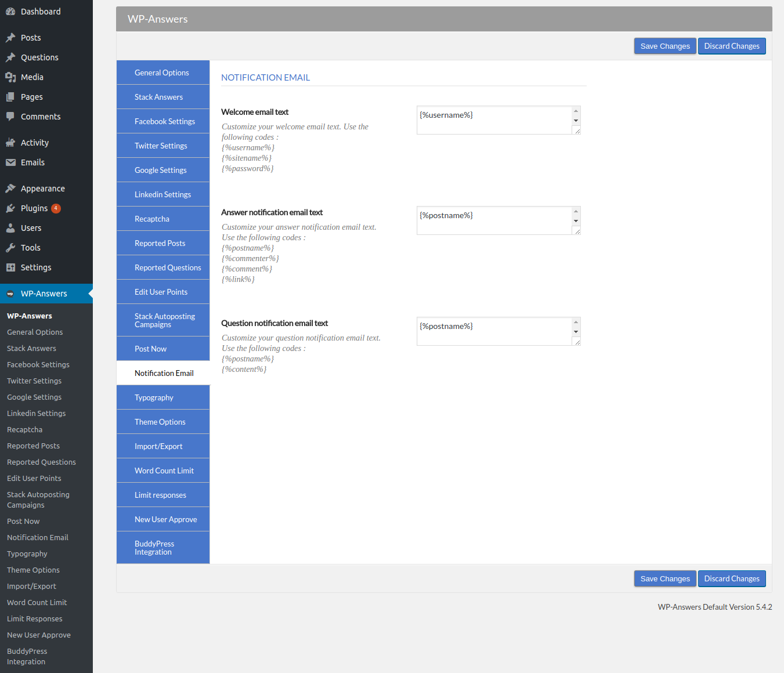784x673 pixels.
Task: Open the Reported Questions tab
Action: tap(163, 267)
